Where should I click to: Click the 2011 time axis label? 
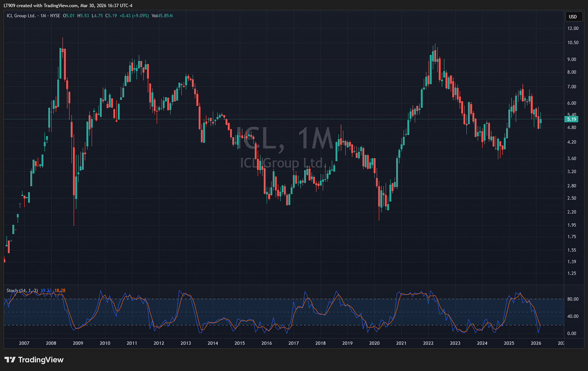(132, 344)
